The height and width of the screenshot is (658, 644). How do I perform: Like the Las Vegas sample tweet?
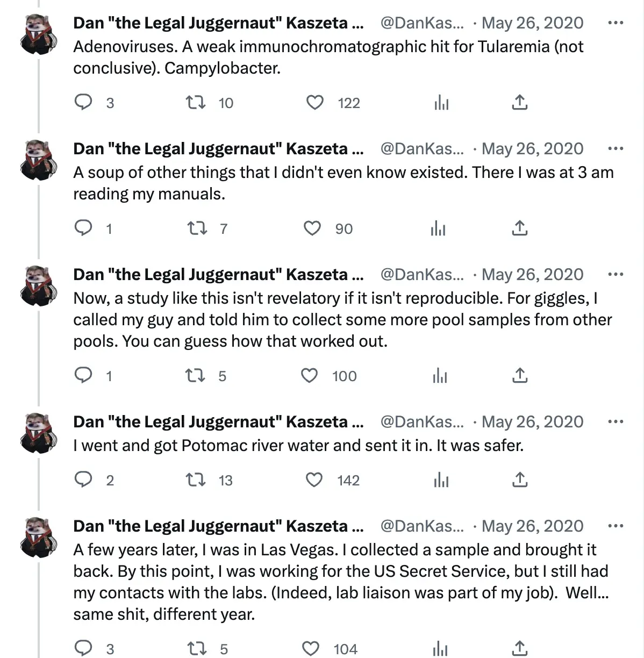(311, 648)
